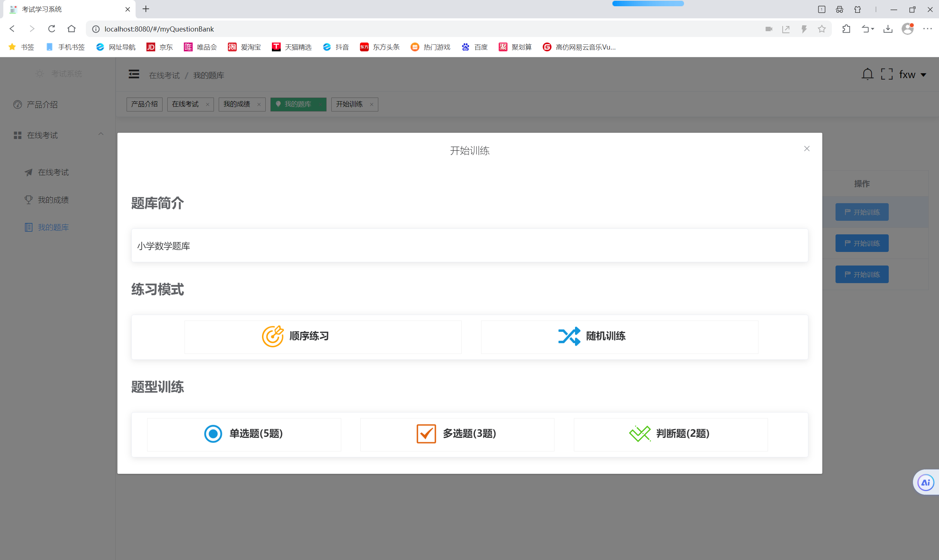Collapse sidebar with hamburger icon
This screenshot has height=560, width=939.
coord(134,74)
